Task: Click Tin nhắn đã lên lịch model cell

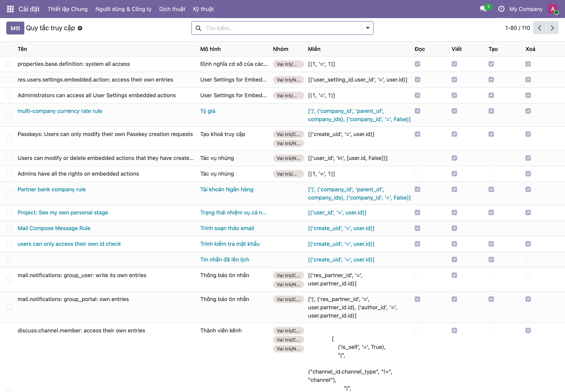Action: click(225, 260)
